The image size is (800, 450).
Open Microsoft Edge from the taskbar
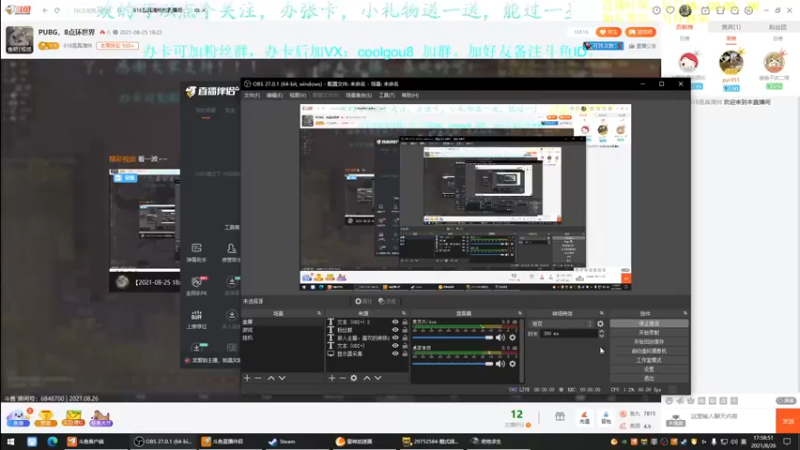[52, 441]
